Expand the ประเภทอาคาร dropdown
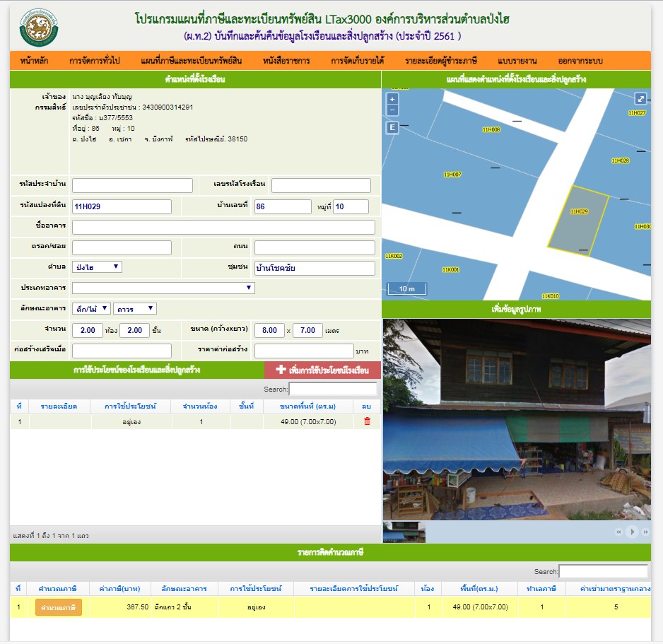Screen dimensions: 663x644 [163, 288]
